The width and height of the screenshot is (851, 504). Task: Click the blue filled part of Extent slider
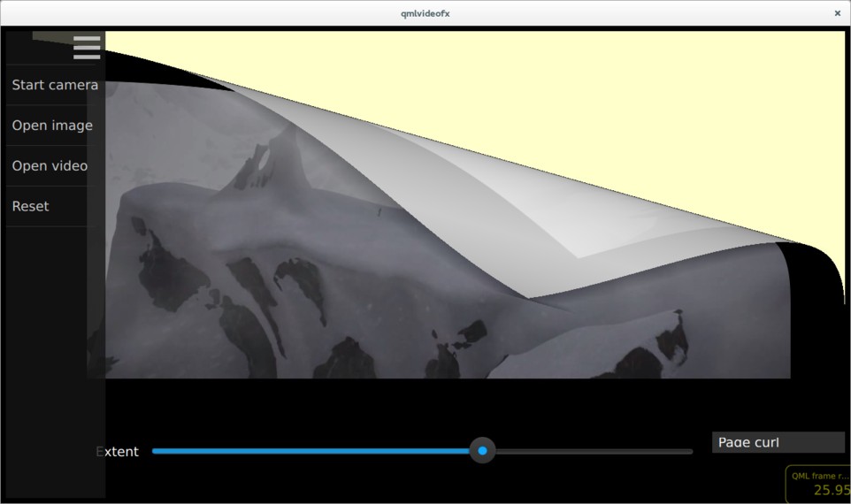pyautogui.click(x=310, y=451)
